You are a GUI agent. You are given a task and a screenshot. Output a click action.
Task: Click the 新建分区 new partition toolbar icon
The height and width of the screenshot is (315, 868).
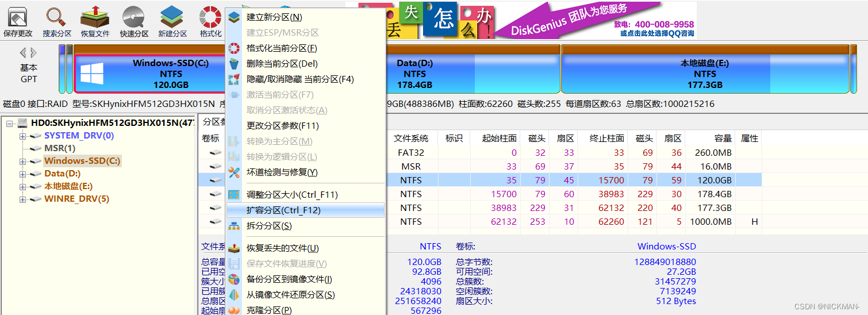click(x=172, y=21)
